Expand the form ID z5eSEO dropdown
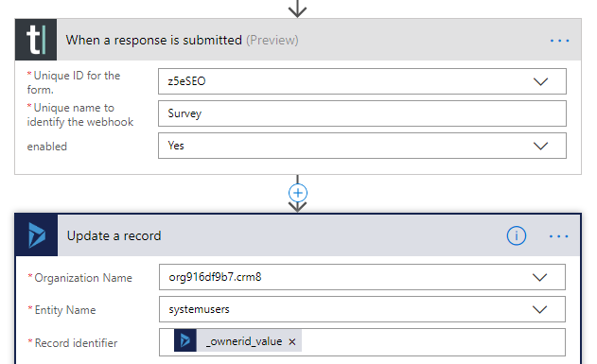 [540, 81]
